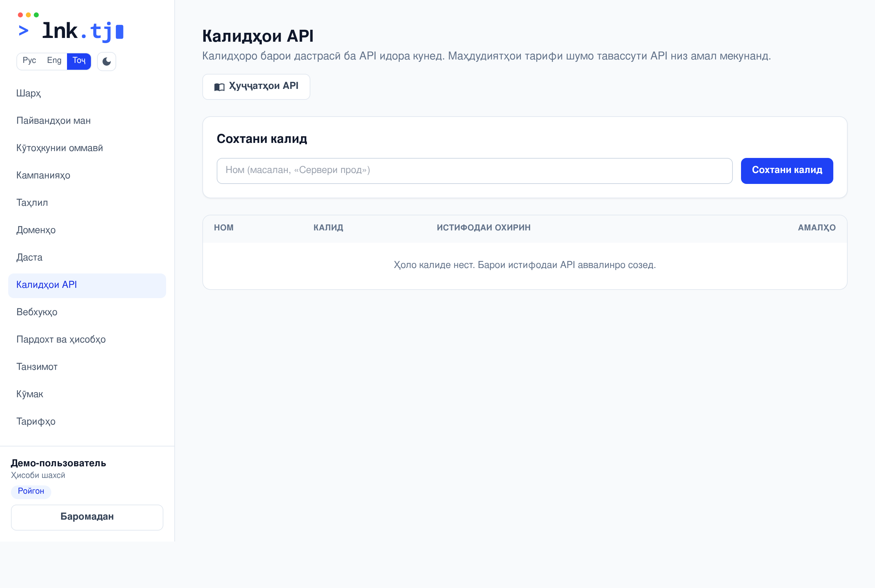Image resolution: width=875 pixels, height=588 pixels.
Task: Open Даста in the sidebar
Action: (x=87, y=258)
